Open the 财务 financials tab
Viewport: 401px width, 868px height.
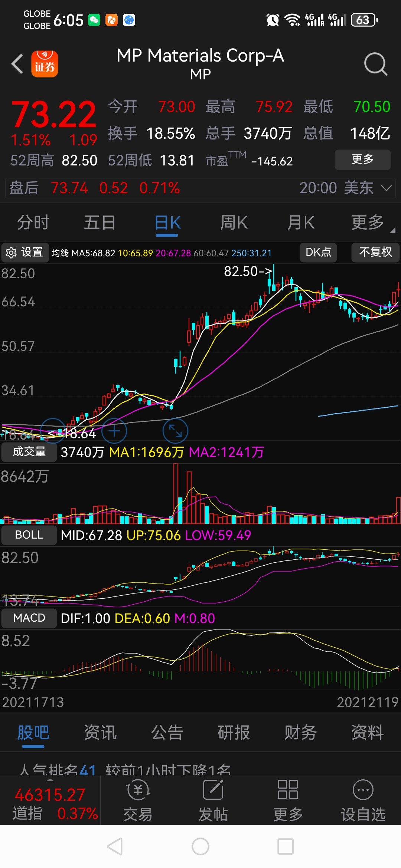click(301, 733)
